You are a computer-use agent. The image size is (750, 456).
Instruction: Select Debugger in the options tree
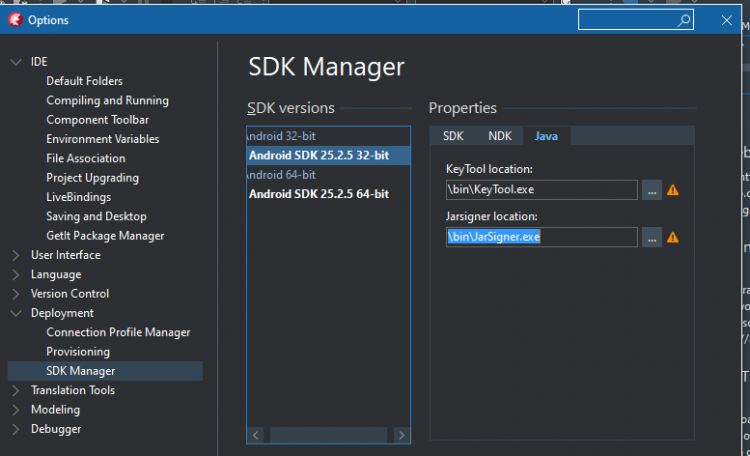pyautogui.click(x=56, y=429)
